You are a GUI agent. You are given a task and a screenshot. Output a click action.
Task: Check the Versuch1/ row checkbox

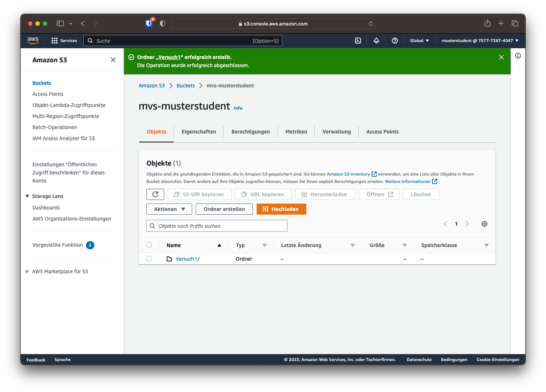click(x=149, y=259)
